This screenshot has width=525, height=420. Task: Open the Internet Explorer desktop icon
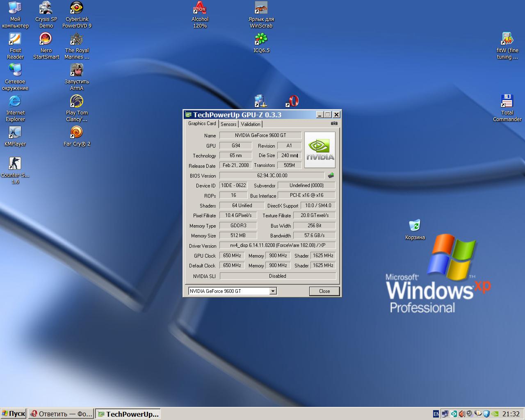(15, 108)
